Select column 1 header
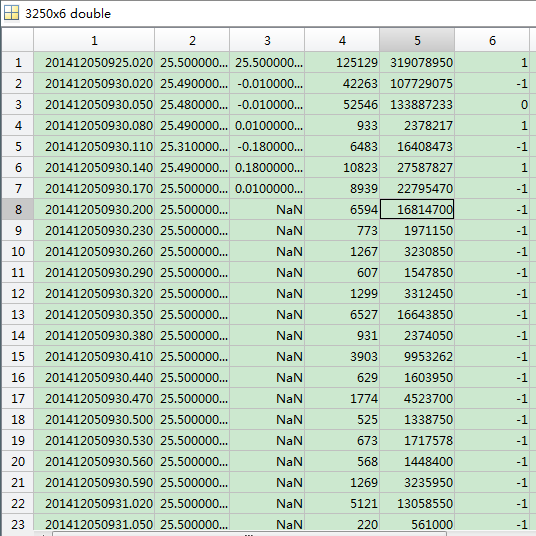The image size is (536, 536). (94, 40)
